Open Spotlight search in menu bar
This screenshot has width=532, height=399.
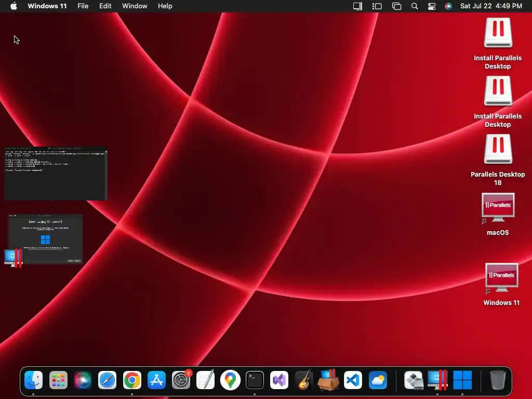[x=415, y=6]
